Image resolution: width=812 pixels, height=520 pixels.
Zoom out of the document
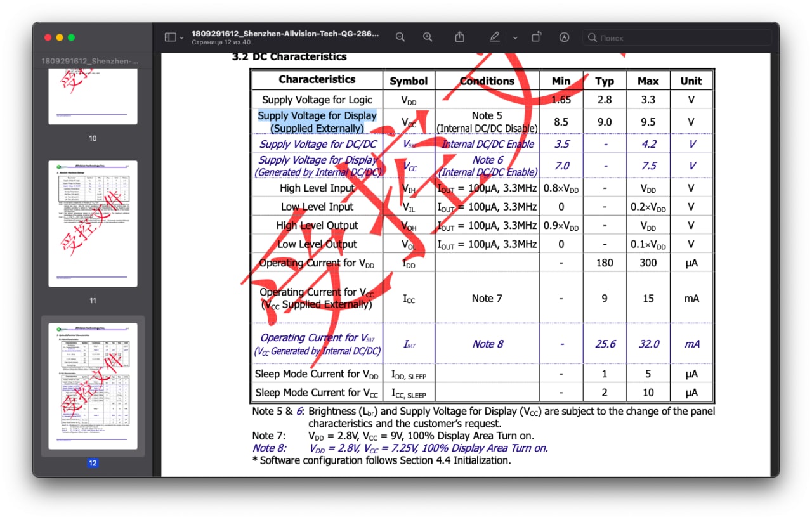[x=400, y=37]
